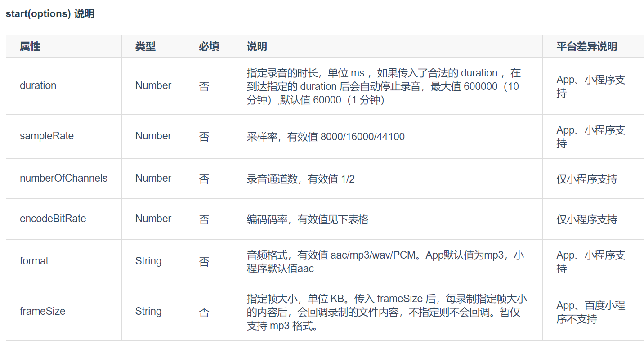Select the 说明 column header

click(255, 46)
